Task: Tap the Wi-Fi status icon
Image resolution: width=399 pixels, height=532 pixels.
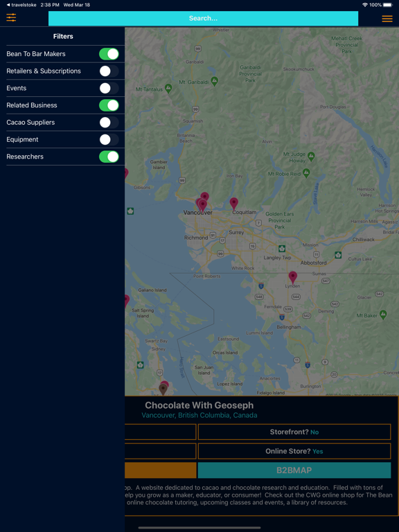Action: (365, 5)
